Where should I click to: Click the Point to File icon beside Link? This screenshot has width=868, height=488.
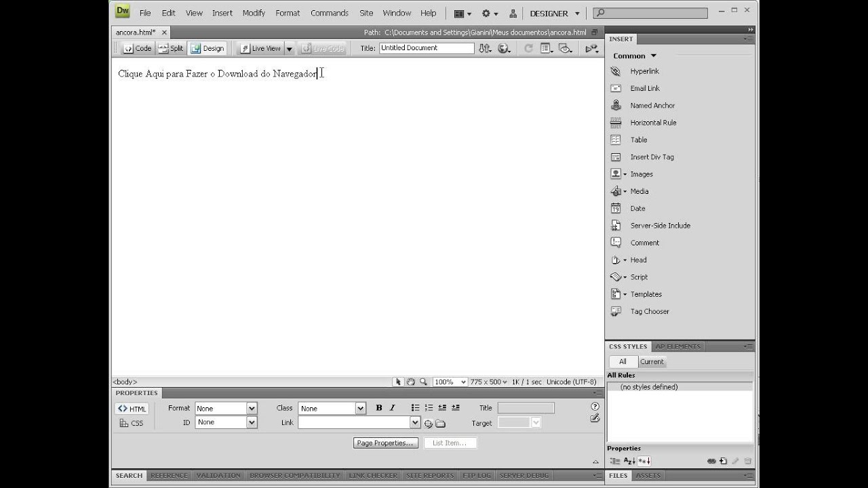pos(429,424)
